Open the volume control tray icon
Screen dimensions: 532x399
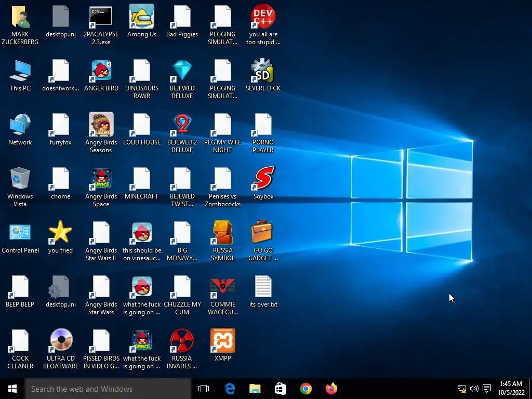[474, 389]
